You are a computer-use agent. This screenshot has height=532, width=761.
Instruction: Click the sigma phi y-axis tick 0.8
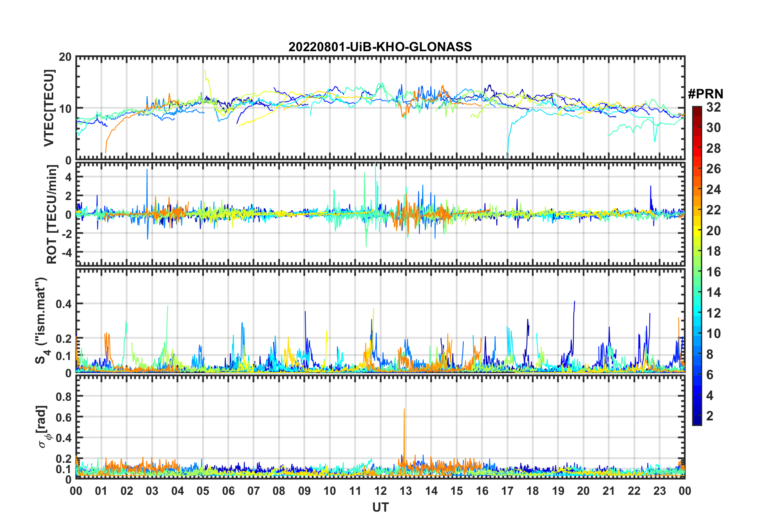[x=64, y=396]
